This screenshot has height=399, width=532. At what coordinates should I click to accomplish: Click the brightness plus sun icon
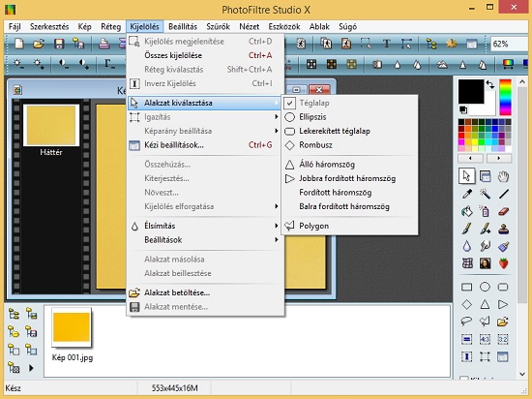(39, 64)
